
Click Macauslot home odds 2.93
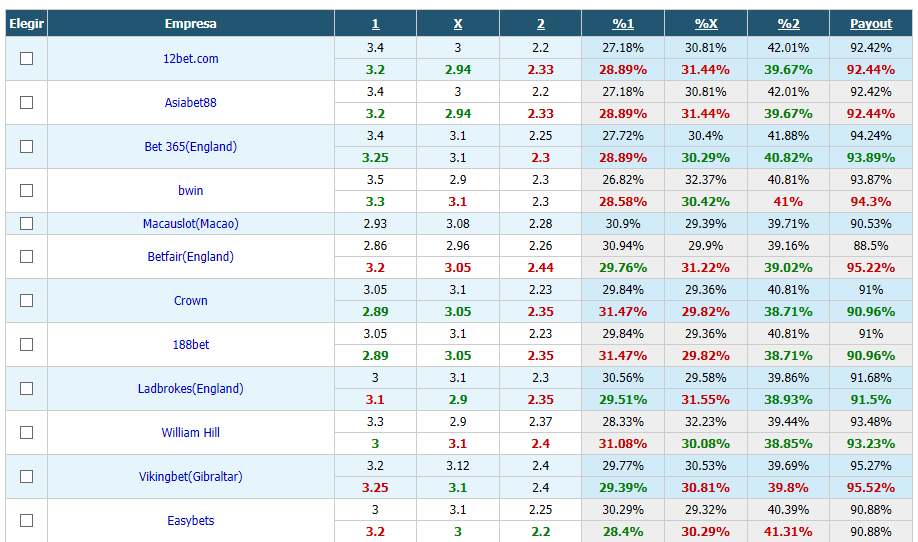pyautogui.click(x=375, y=224)
